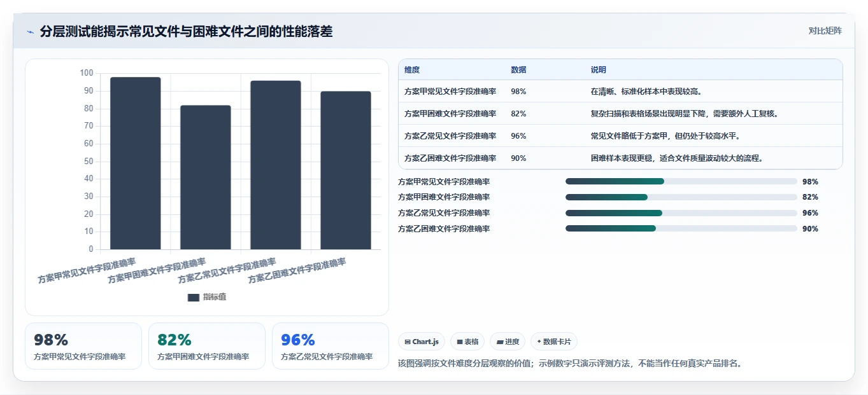
Task: Click the 82% value in the table
Action: click(x=518, y=114)
